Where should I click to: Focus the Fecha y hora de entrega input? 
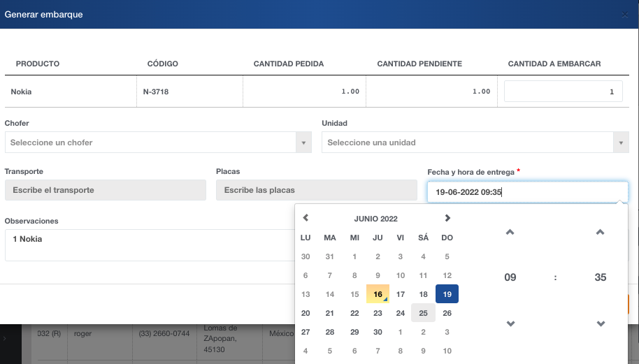coord(527,192)
